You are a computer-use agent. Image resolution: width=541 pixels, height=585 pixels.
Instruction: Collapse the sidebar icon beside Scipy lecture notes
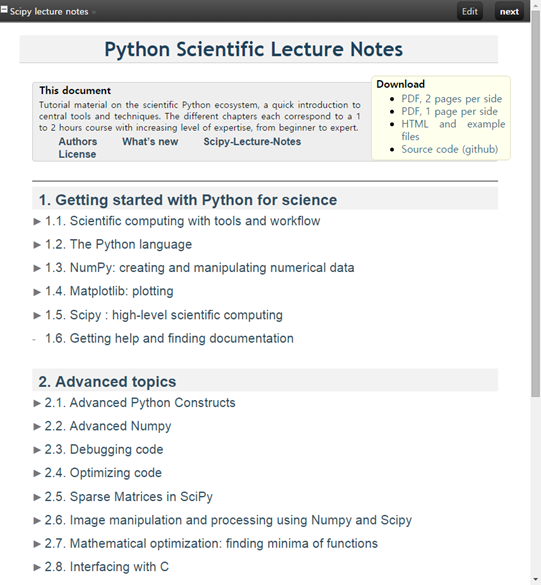4,9
